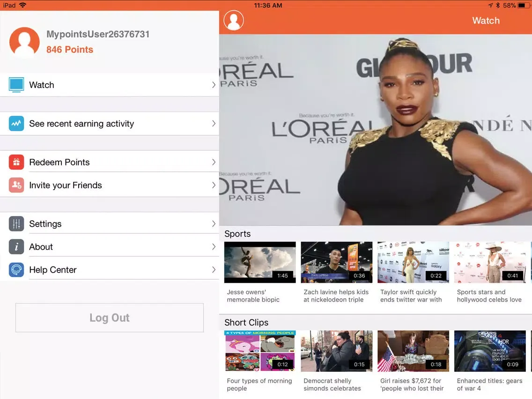
Task: Tap the Invite your Friends chevron
Action: 214,185
